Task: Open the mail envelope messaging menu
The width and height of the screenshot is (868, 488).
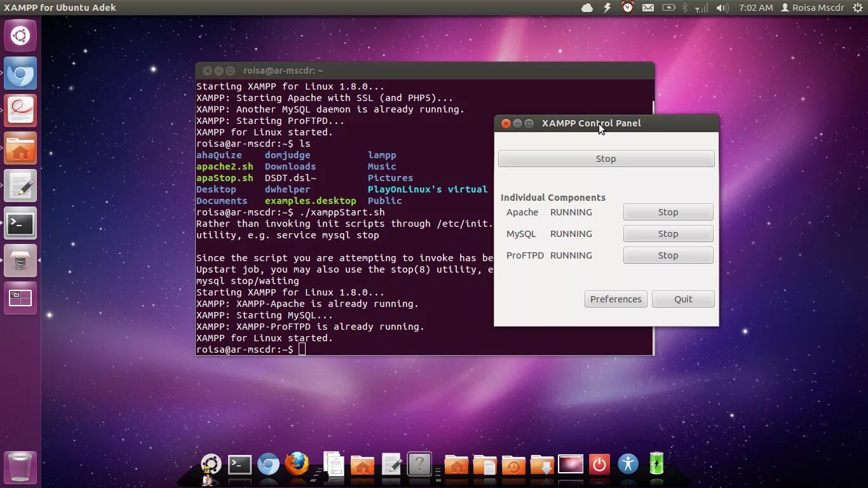Action: [x=648, y=8]
